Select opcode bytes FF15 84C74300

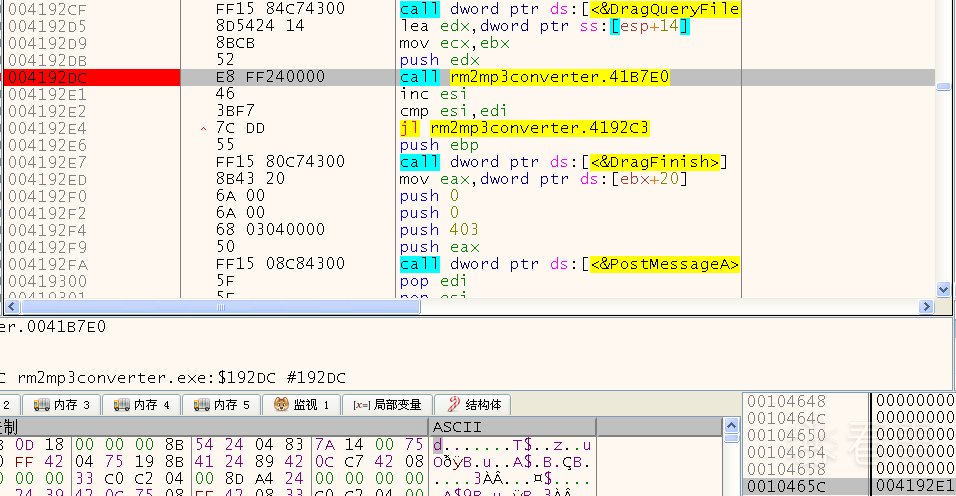click(x=280, y=9)
